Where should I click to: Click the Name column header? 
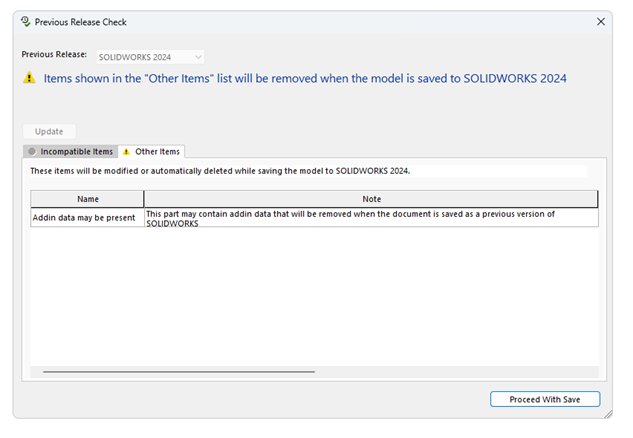(x=87, y=199)
